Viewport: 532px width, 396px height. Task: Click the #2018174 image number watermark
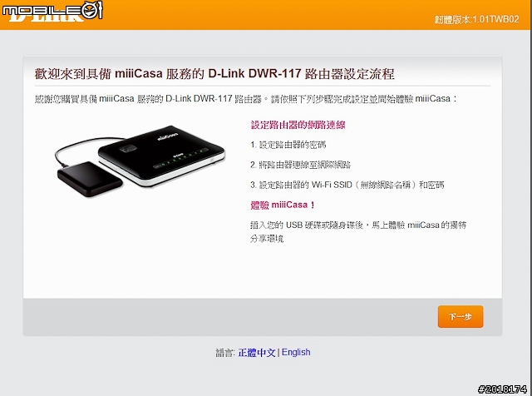coord(502,389)
